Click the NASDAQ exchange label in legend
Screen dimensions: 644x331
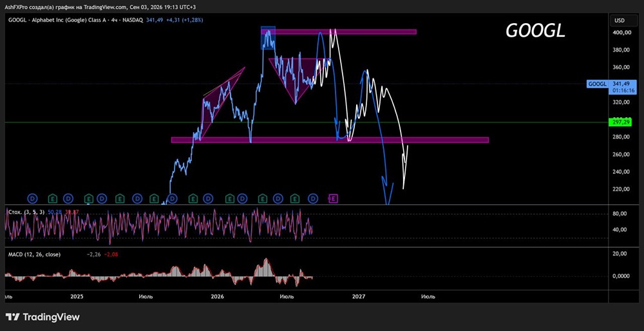133,20
